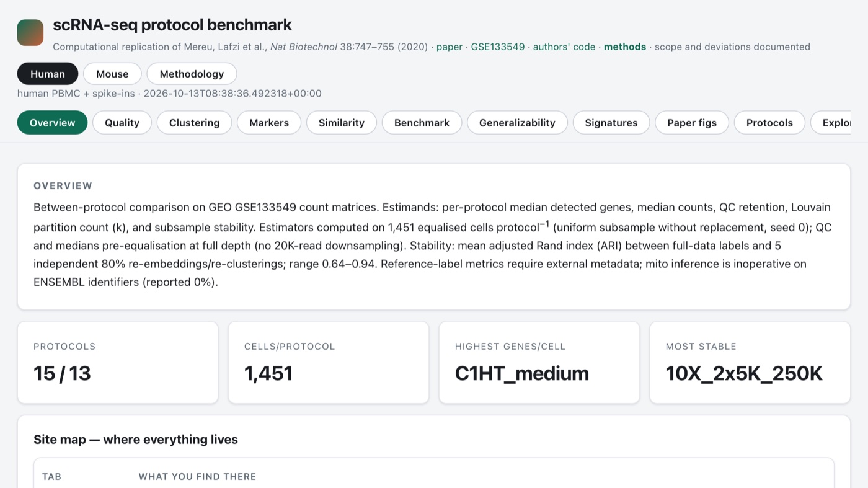Click the Site map section heading
Image resolution: width=868 pixels, height=488 pixels.
point(136,440)
